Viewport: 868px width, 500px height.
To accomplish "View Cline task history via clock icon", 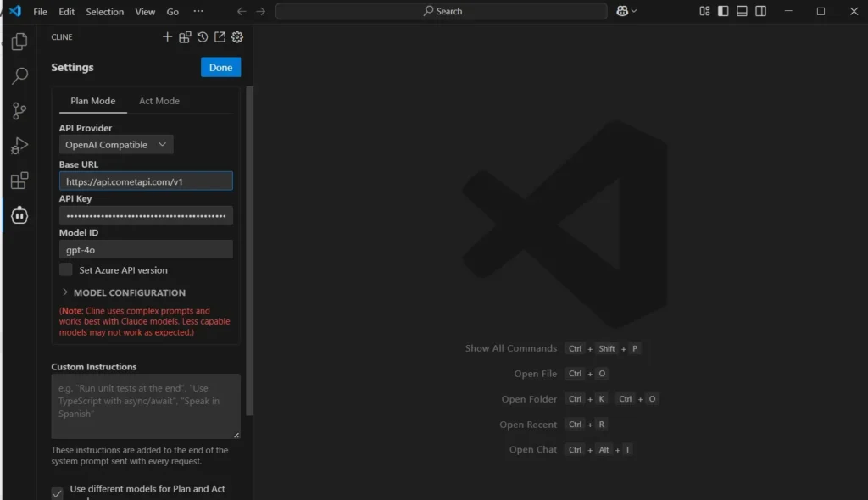I will [x=202, y=36].
